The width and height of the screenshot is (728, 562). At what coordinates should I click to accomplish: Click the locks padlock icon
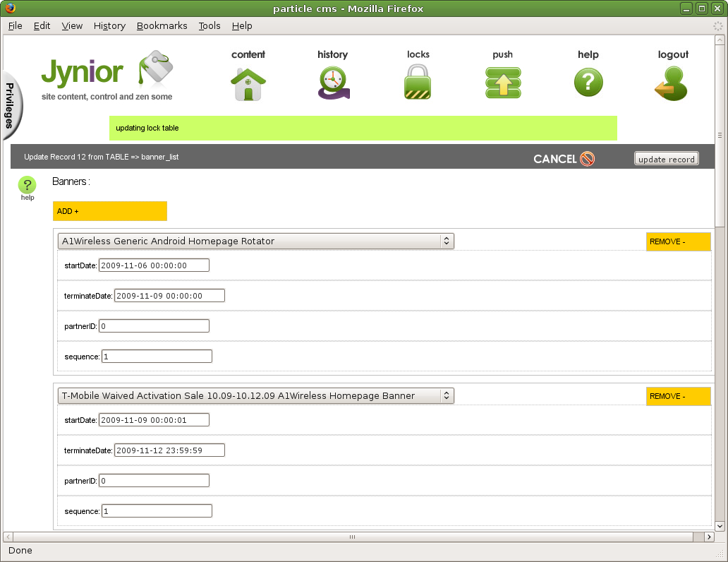(418, 83)
